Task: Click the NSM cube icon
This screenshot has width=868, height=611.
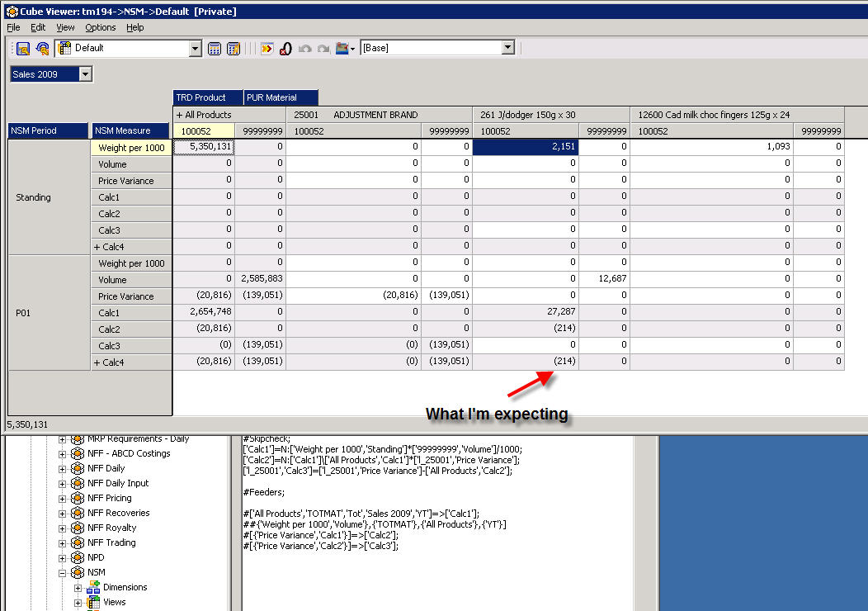Action: point(78,573)
